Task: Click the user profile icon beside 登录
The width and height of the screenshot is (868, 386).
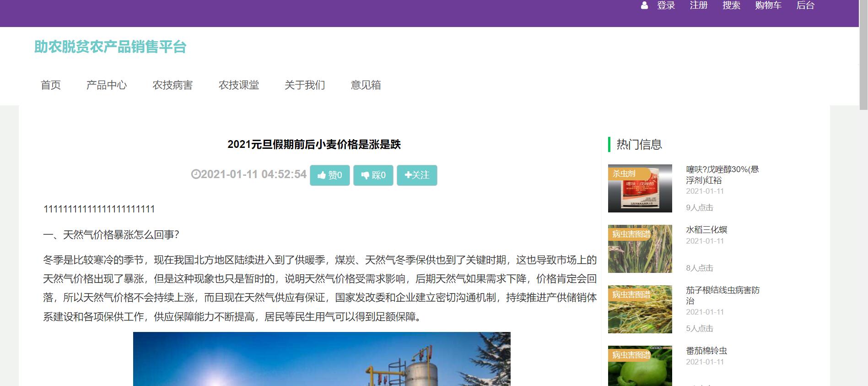Action: pos(644,5)
